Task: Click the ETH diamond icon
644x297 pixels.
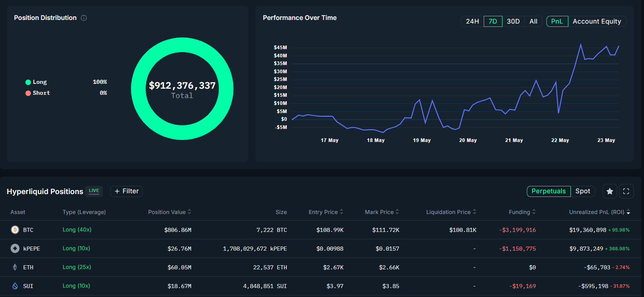Action: (x=15, y=267)
